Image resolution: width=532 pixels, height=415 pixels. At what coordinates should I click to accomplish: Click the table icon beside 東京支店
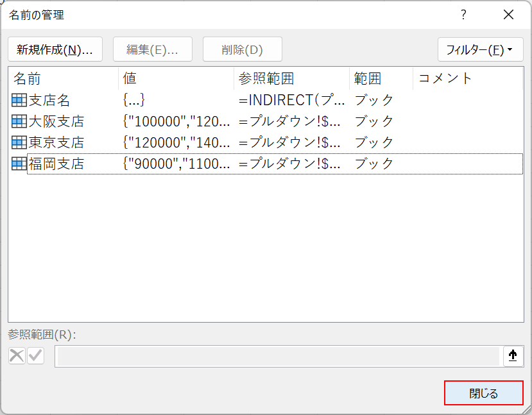pos(19,142)
